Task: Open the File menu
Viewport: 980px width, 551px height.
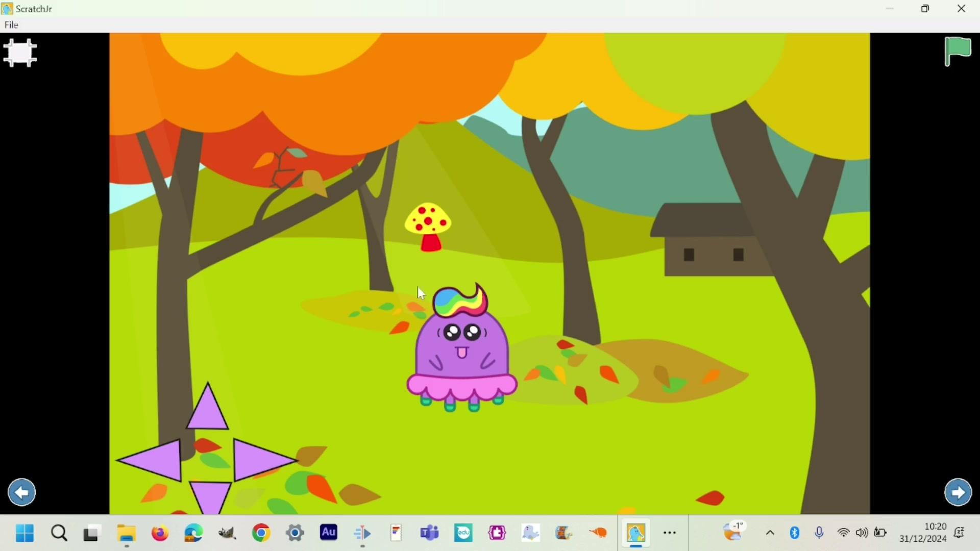Action: point(11,25)
